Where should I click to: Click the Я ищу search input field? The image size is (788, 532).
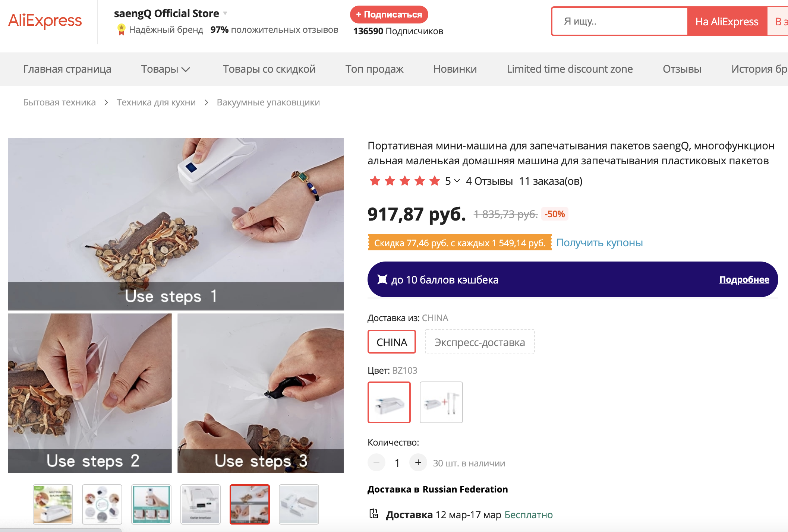620,22
